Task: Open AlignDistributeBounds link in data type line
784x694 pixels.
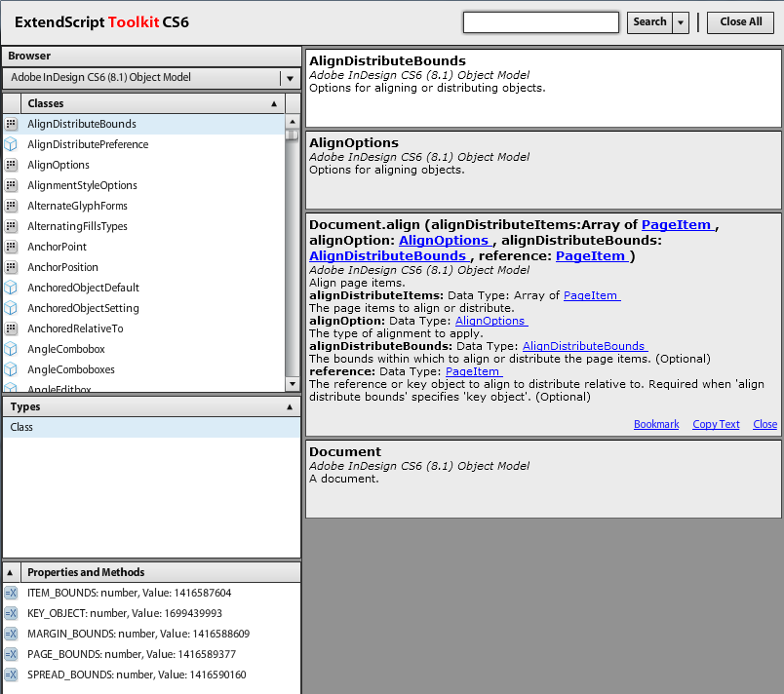Action: pyautogui.click(x=585, y=346)
